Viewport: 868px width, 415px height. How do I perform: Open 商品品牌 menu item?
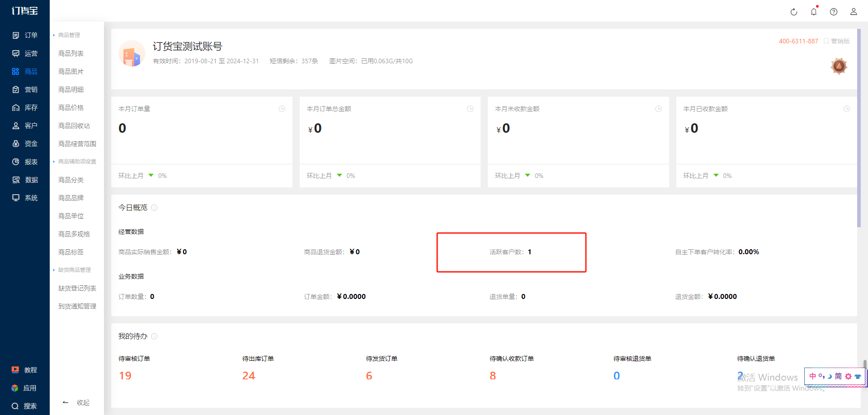pos(71,198)
